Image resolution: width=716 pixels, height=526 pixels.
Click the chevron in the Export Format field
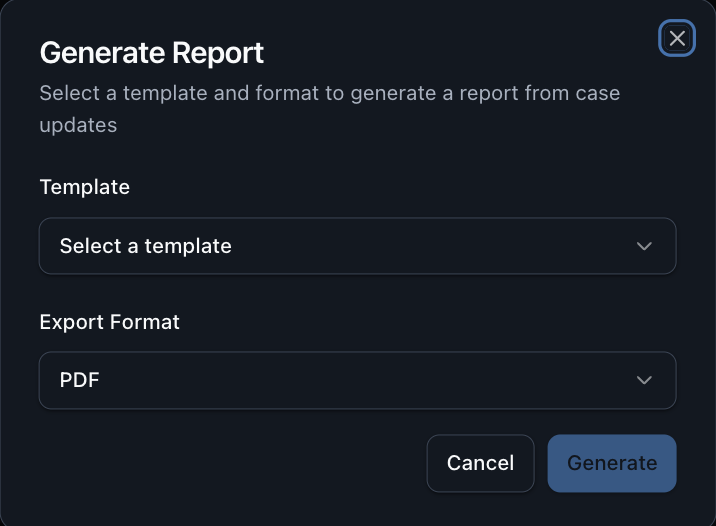click(644, 380)
